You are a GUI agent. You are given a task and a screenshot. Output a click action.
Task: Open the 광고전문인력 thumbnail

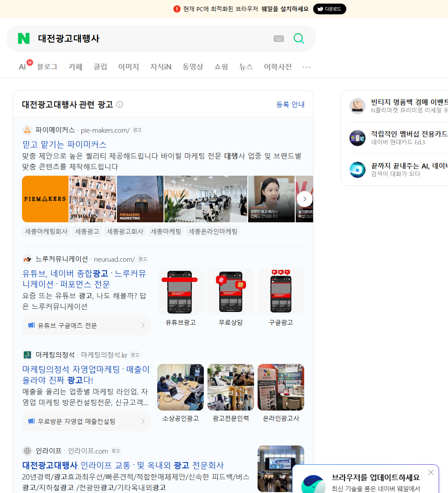coord(231,387)
